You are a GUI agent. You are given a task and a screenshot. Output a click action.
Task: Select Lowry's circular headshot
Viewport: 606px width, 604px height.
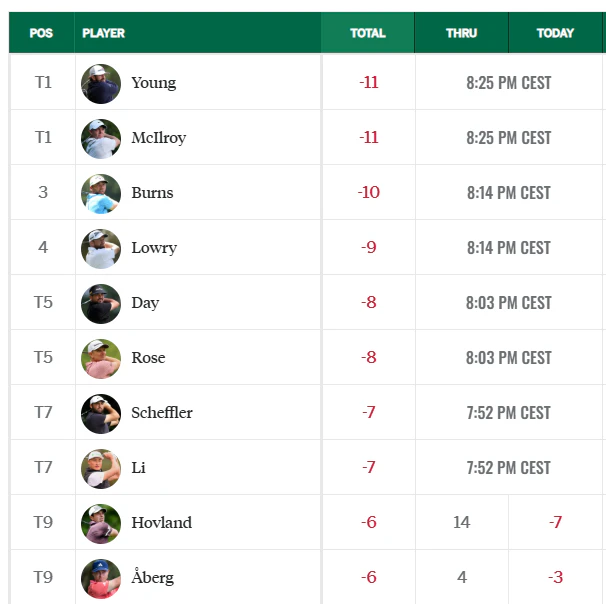101,248
